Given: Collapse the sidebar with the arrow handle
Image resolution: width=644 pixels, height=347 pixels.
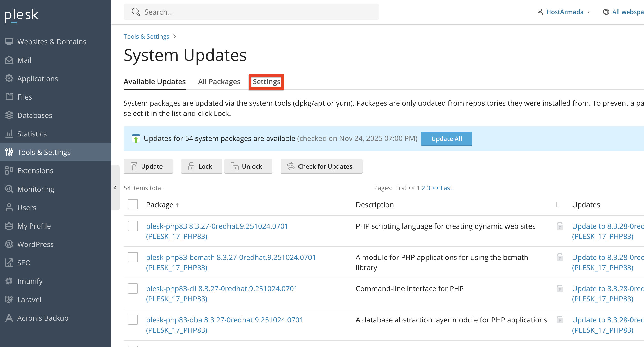Looking at the screenshot, I should (x=115, y=188).
